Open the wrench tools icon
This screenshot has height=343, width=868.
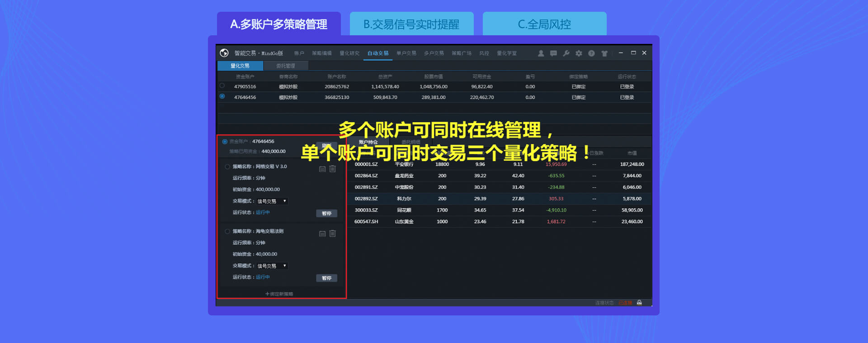tap(566, 53)
